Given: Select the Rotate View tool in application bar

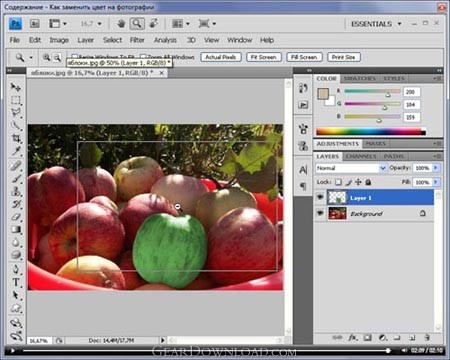Looking at the screenshot, I should pyautogui.click(x=153, y=24).
